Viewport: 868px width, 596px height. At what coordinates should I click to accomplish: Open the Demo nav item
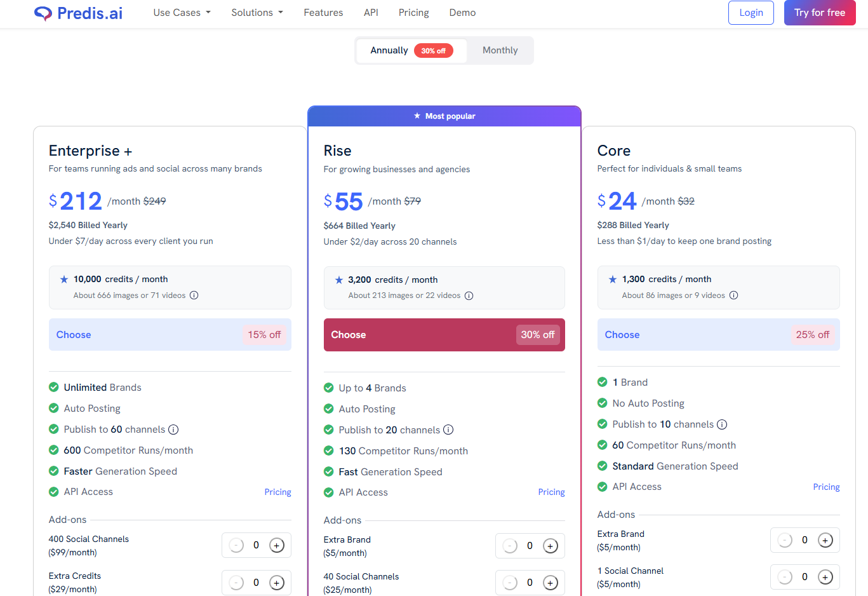(x=462, y=13)
